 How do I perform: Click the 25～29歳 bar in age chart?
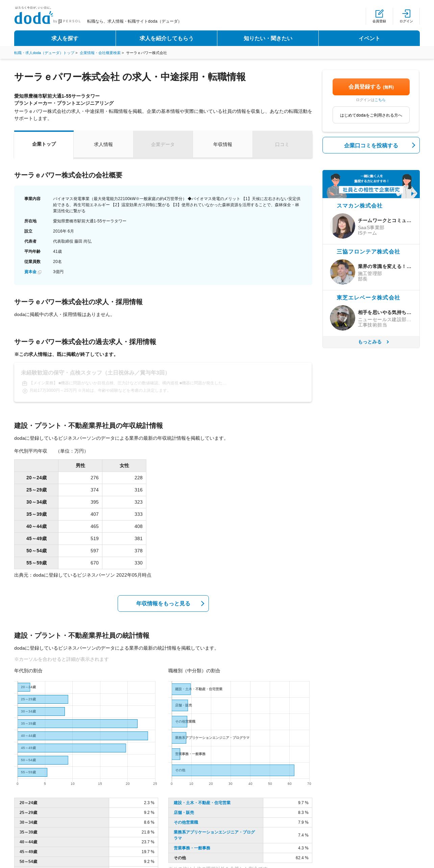43,699
